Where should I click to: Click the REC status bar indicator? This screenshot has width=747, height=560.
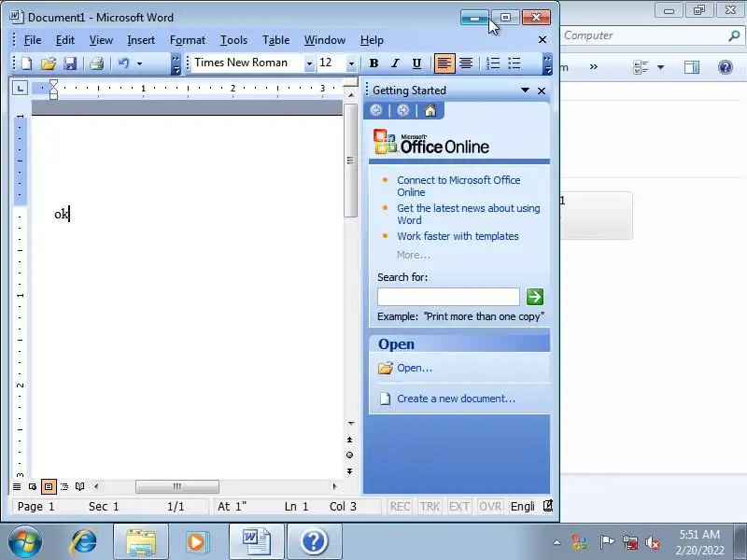coord(400,506)
